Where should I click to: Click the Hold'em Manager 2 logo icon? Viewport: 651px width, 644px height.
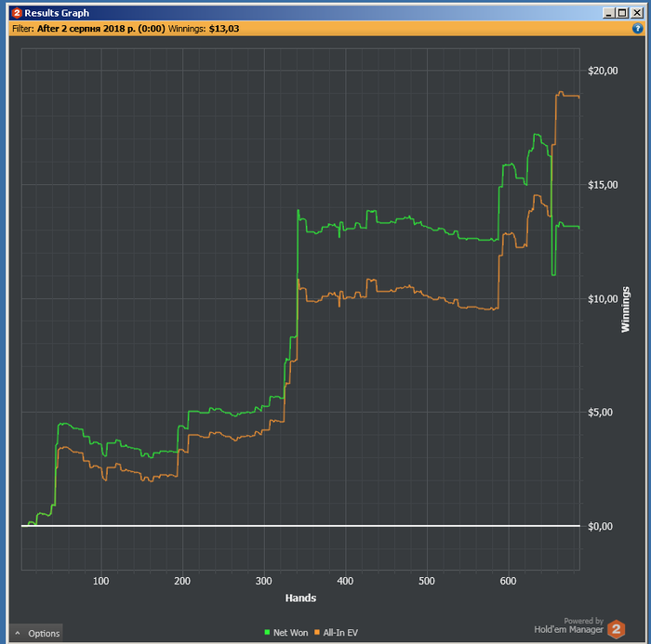pyautogui.click(x=616, y=629)
